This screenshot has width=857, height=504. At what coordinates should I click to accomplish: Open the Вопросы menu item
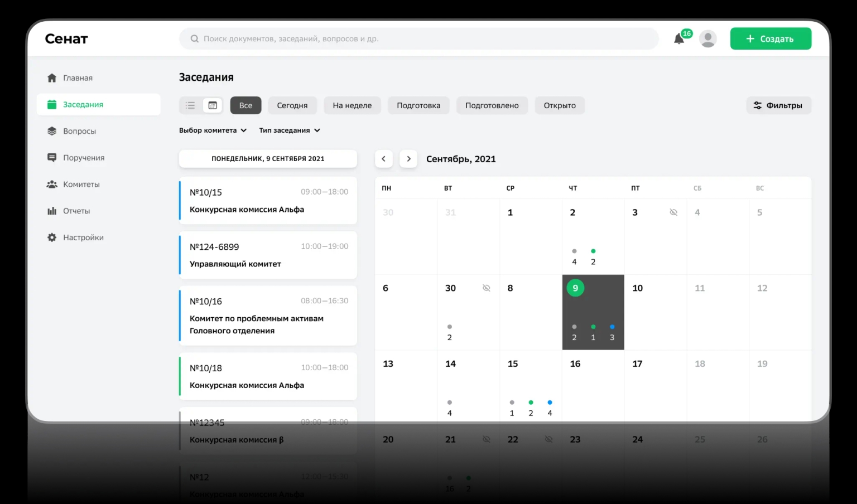point(99,131)
